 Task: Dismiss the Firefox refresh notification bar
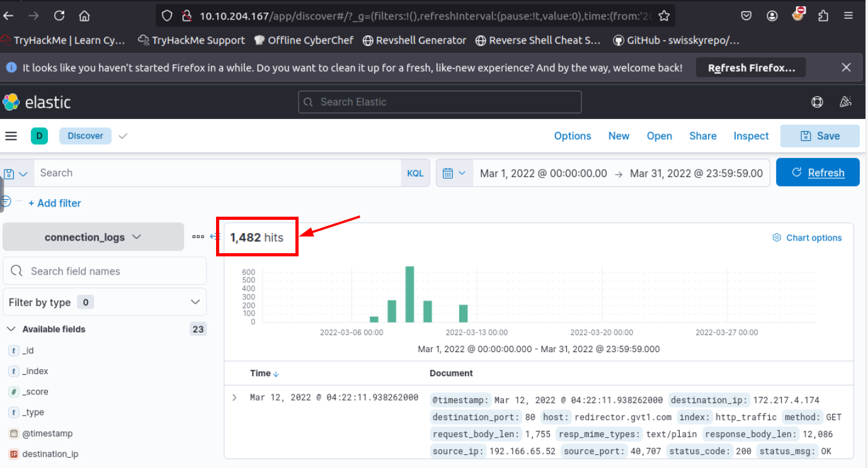[x=846, y=67]
